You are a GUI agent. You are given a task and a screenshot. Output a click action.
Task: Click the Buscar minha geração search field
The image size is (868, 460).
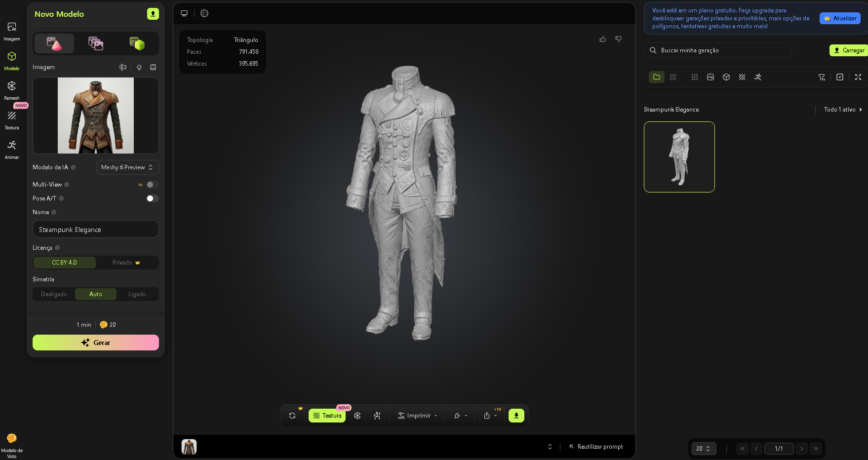click(x=718, y=50)
